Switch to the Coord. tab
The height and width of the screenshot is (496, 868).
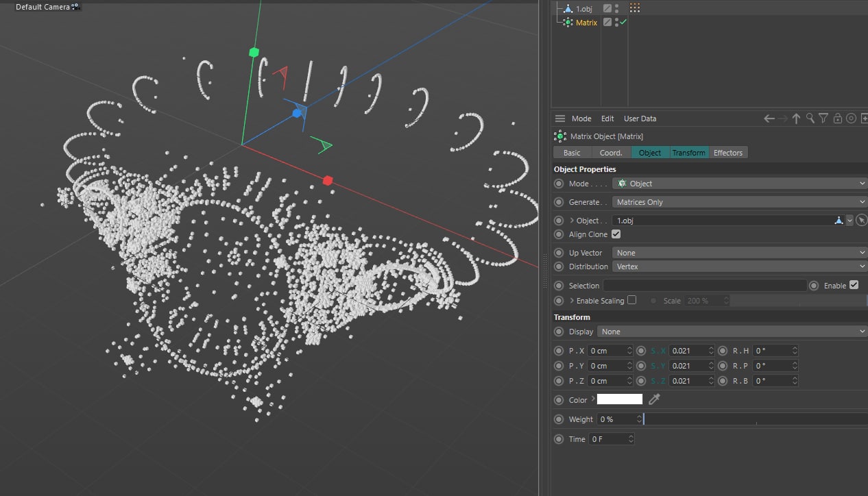click(x=611, y=153)
